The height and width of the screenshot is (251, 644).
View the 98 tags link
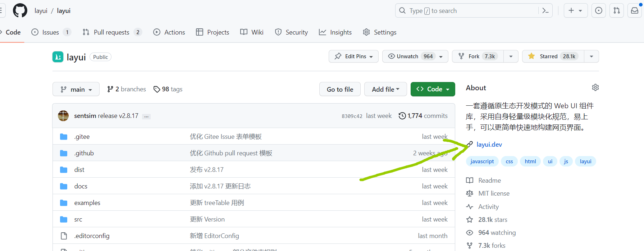(168, 89)
